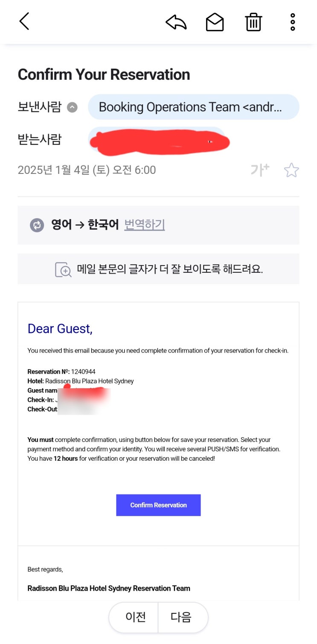
Task: Star this email as important
Action: tap(291, 170)
